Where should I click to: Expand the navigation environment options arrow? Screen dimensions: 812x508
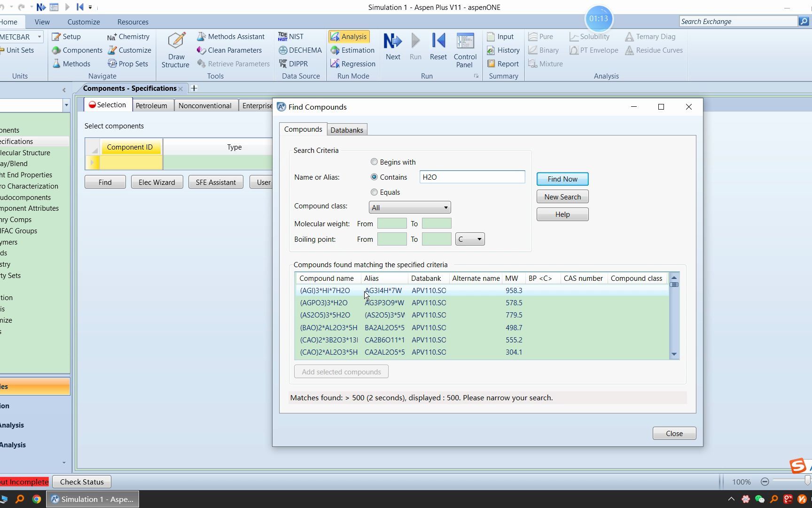pos(64,463)
